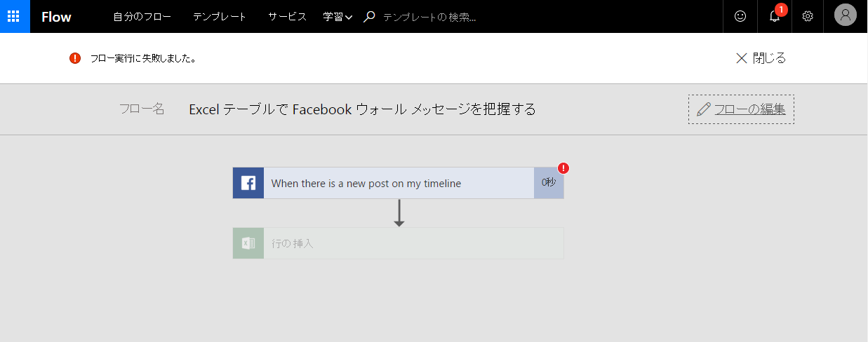The image size is (868, 342).
Task: Click the Facebook trigger icon
Action: [248, 183]
